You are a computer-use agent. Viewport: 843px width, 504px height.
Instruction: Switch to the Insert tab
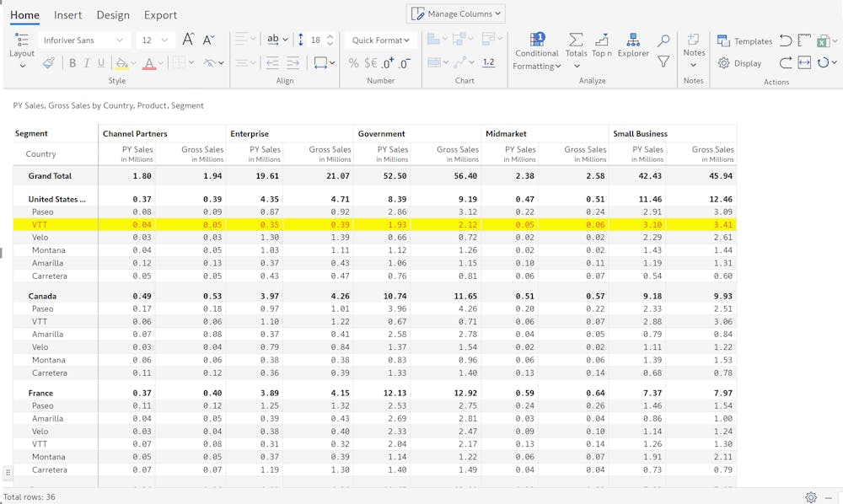pyautogui.click(x=68, y=15)
